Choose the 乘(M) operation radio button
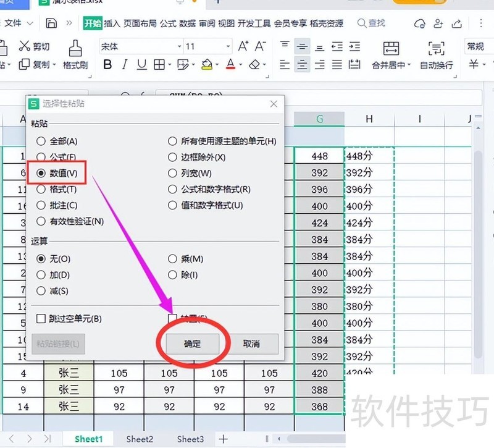The image size is (494, 448). click(173, 259)
